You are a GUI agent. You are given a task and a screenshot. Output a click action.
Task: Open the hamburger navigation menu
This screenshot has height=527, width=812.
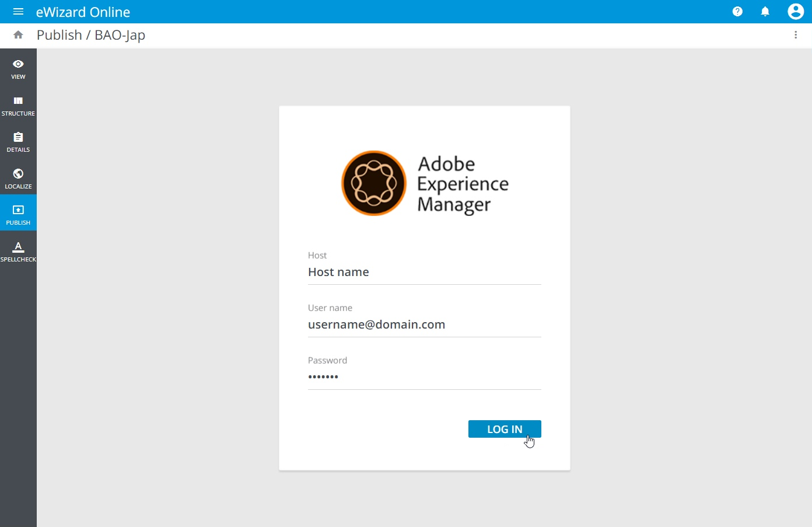(18, 12)
